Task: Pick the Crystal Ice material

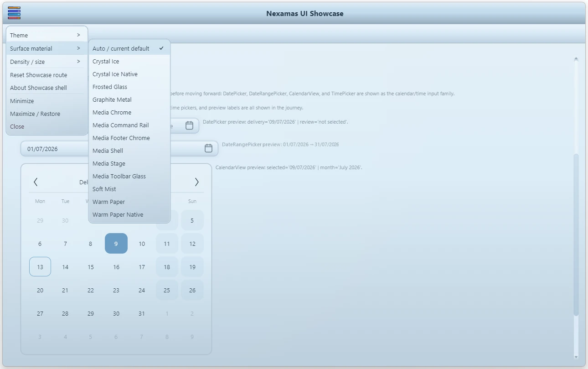Action: (129, 61)
